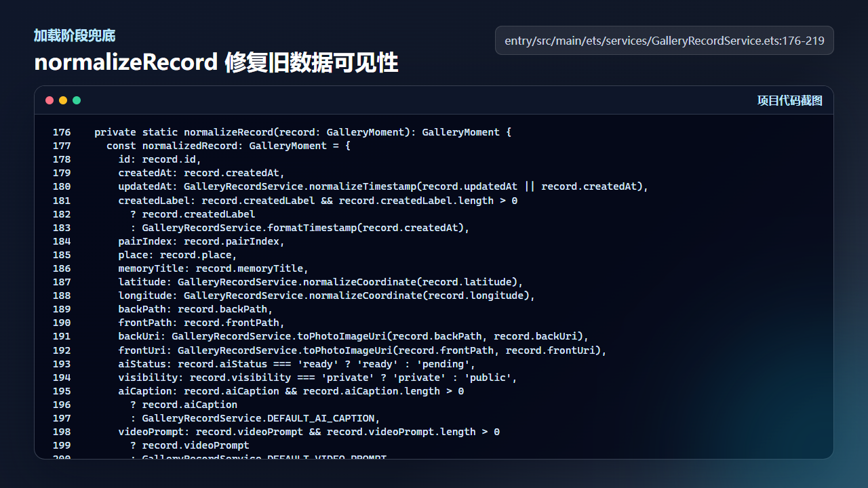Click the red window dot

[x=50, y=100]
